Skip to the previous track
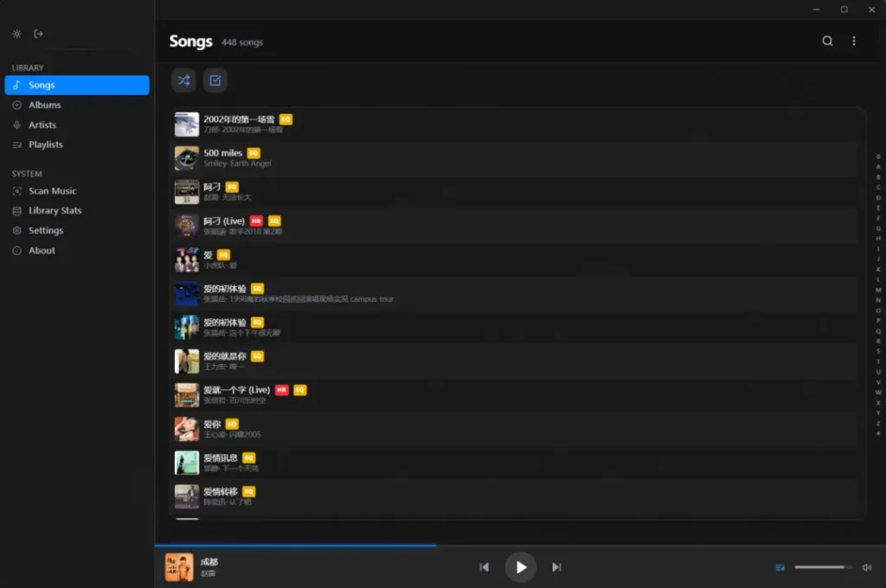 (485, 567)
